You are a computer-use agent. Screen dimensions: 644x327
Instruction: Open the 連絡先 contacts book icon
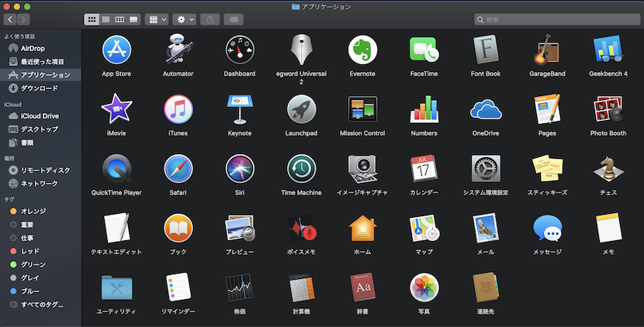click(x=486, y=287)
